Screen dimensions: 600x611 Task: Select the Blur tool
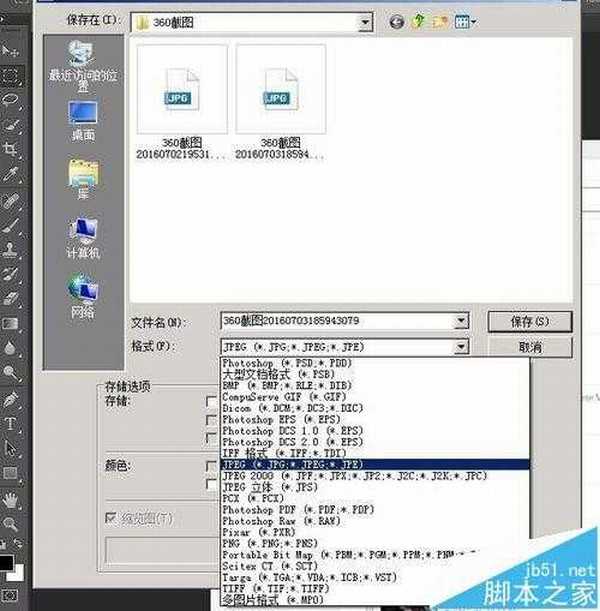[9, 348]
